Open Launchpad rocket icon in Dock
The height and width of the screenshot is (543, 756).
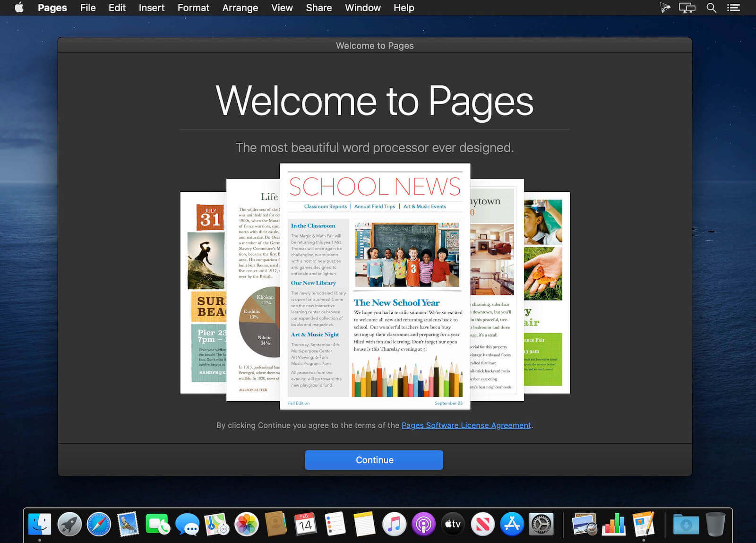click(69, 524)
